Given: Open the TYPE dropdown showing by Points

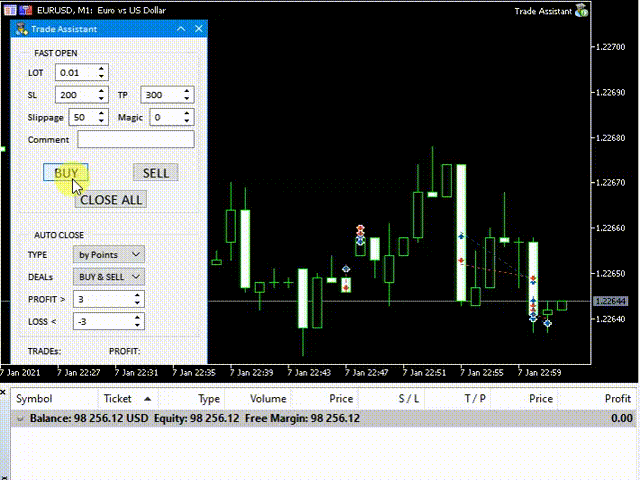Looking at the screenshot, I should tap(110, 255).
